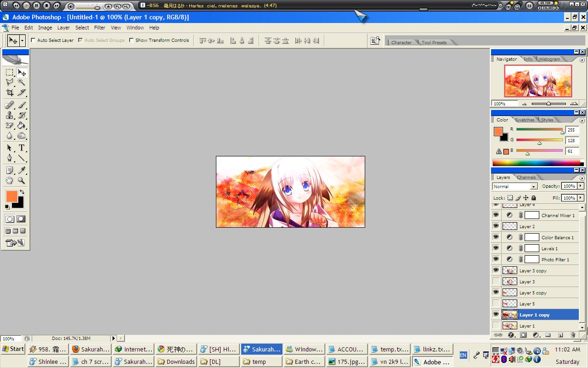Select the Clone Stamp tool

[9, 115]
